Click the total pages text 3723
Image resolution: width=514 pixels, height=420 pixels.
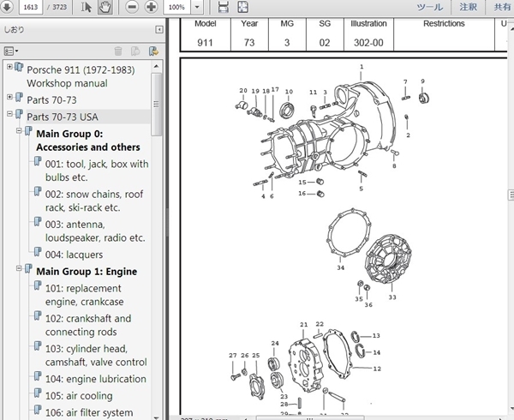tap(57, 7)
